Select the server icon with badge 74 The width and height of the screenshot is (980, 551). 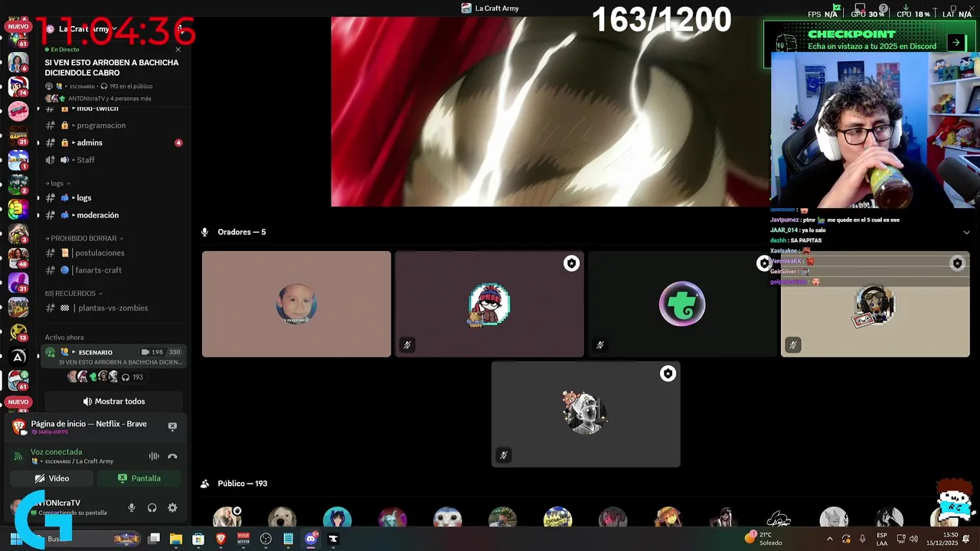(18, 86)
